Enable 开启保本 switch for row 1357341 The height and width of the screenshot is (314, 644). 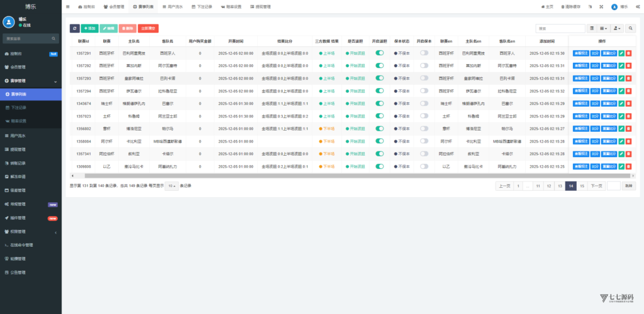tap(424, 154)
